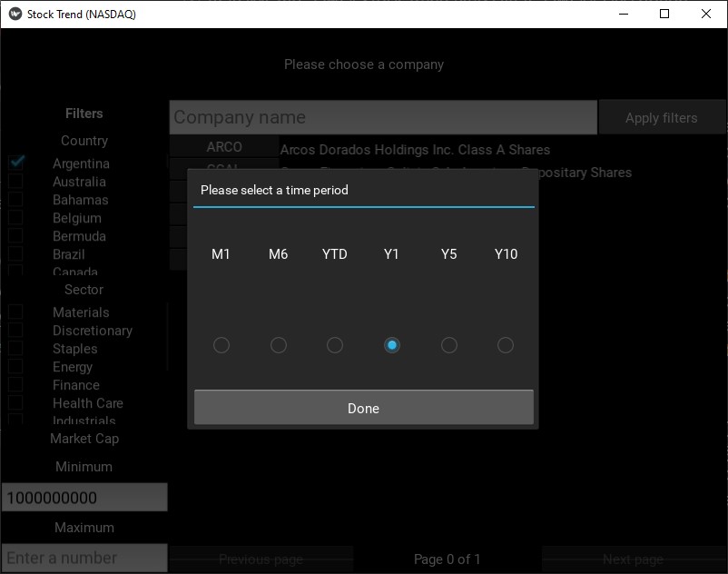The image size is (728, 574).
Task: Select the M6 time period radio button
Action: (278, 345)
